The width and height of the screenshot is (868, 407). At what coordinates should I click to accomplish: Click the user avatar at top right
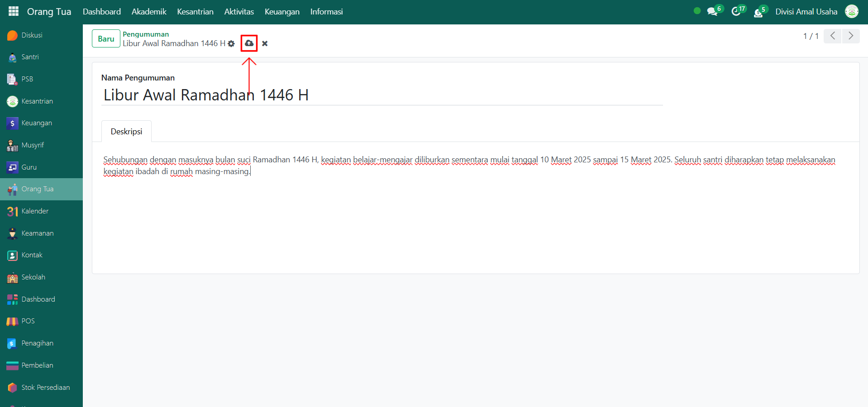point(851,12)
